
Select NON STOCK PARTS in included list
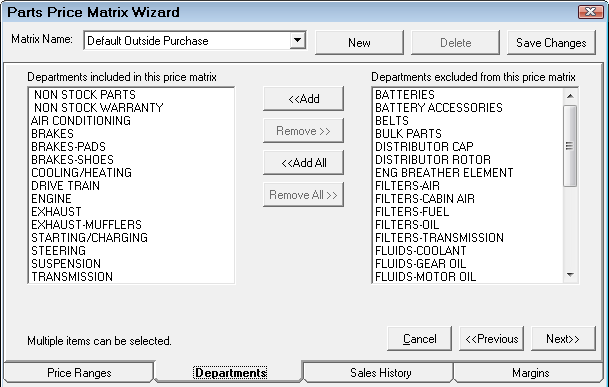[x=131, y=95]
